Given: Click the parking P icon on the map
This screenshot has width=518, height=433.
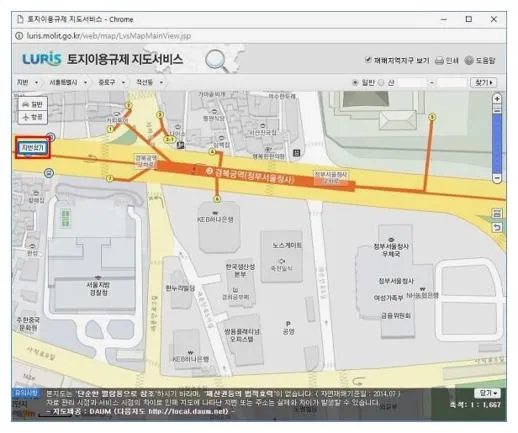Looking at the screenshot, I should (288, 323).
